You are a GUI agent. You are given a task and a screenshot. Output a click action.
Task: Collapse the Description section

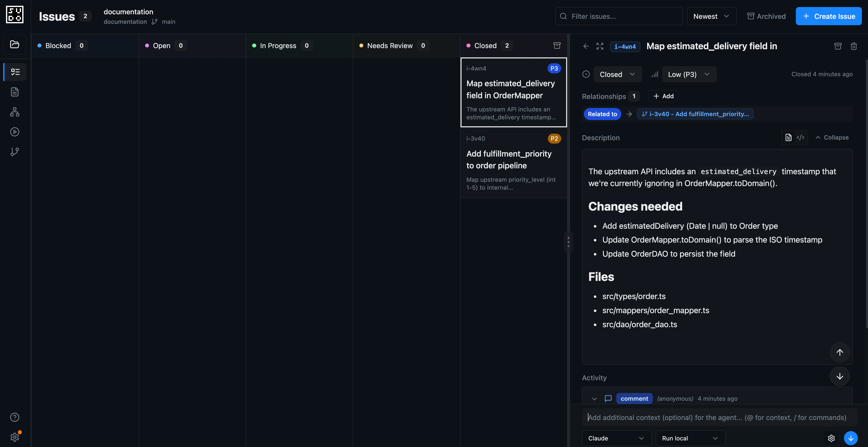point(832,138)
